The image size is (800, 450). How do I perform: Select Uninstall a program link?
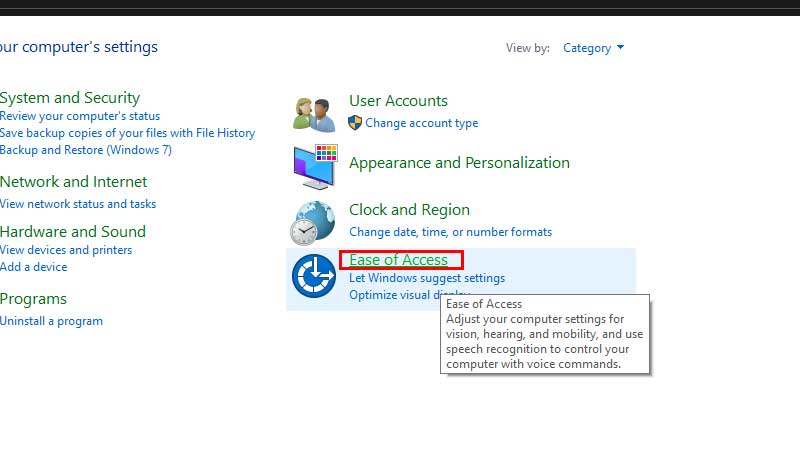51,321
